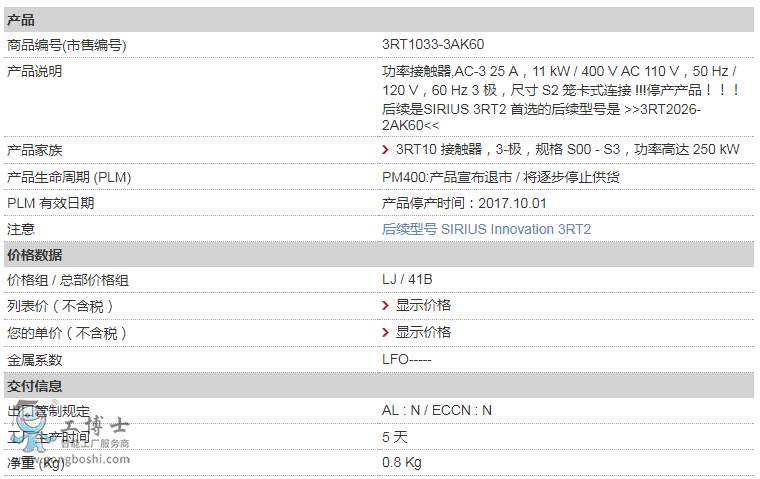Viewport: 760px width, 479px height.
Task: Open 后续型号 SIRIUS Innovation 3RT2 link
Action: tap(486, 229)
